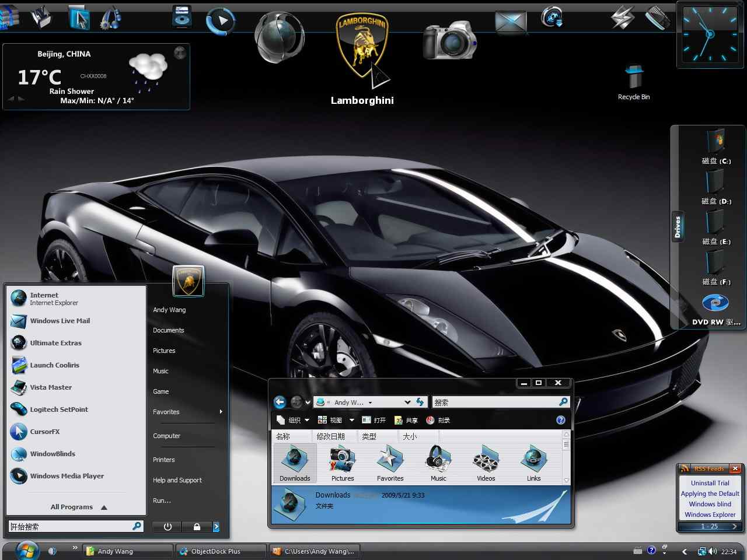This screenshot has width=747, height=560.
Task: Click the lock button in Start menu
Action: (197, 527)
